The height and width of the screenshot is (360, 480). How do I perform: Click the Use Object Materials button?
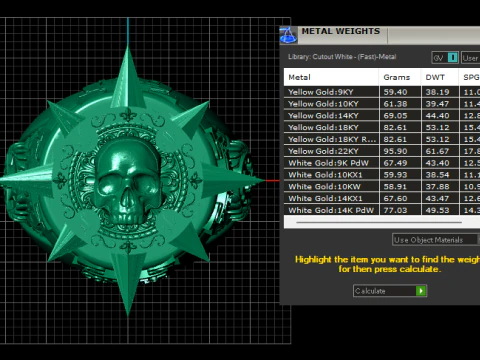coord(435,240)
